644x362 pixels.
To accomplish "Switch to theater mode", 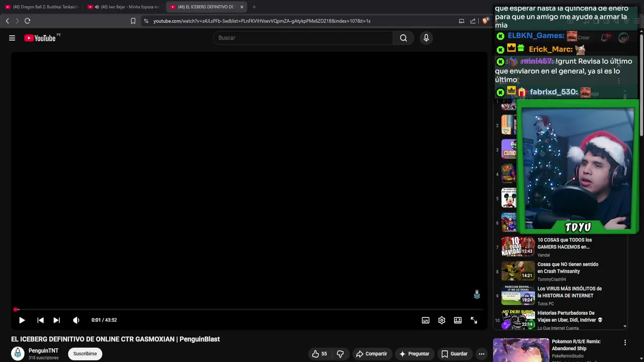I will (x=458, y=320).
